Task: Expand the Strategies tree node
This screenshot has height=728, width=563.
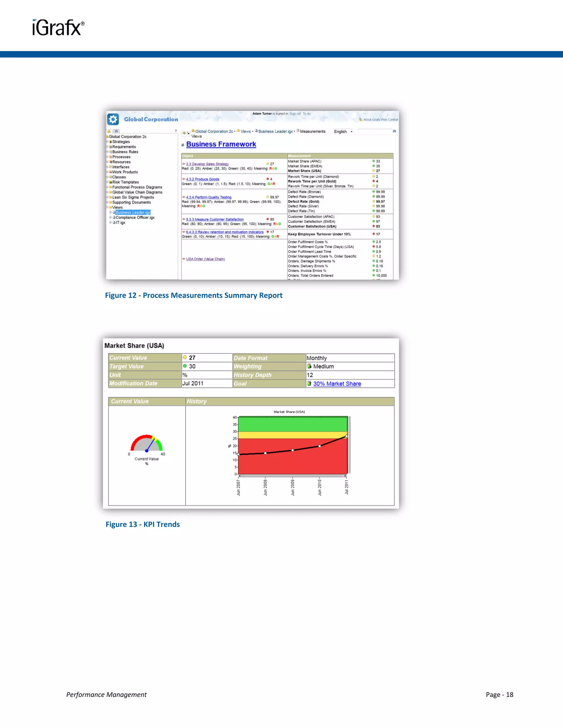Action: [107, 142]
